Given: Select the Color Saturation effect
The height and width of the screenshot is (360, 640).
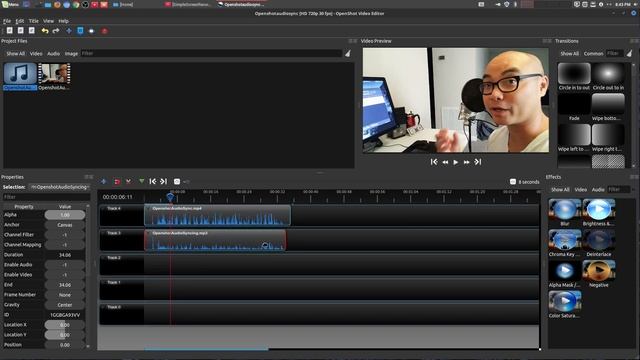Looking at the screenshot, I should (565, 304).
